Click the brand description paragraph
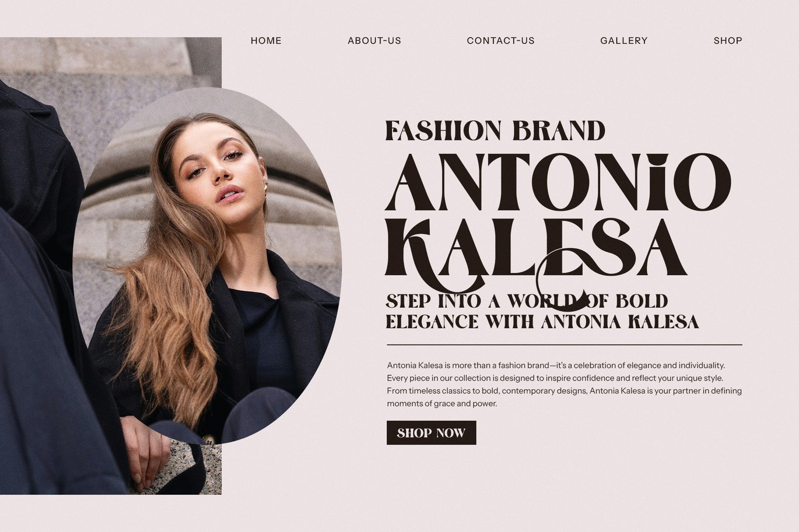The width and height of the screenshot is (799, 532). click(565, 384)
